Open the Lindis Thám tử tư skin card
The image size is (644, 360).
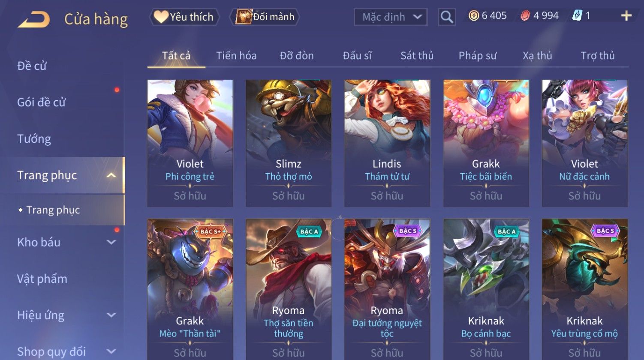pyautogui.click(x=387, y=143)
